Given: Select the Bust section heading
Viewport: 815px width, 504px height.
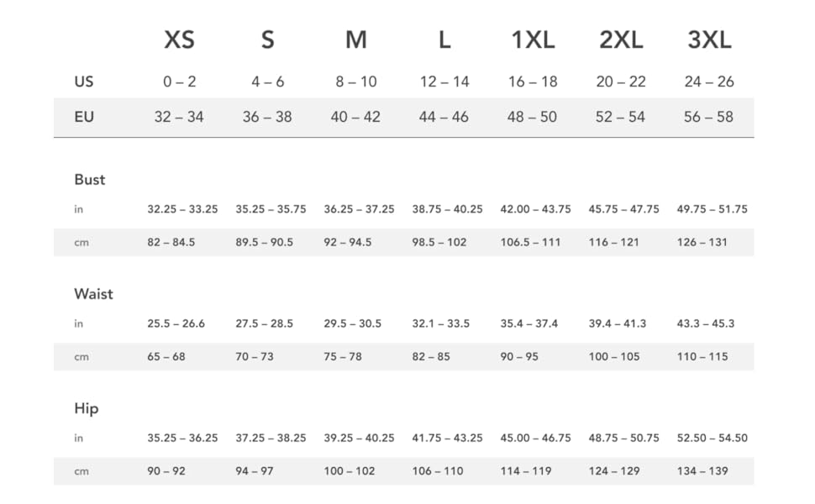Looking at the screenshot, I should (90, 180).
